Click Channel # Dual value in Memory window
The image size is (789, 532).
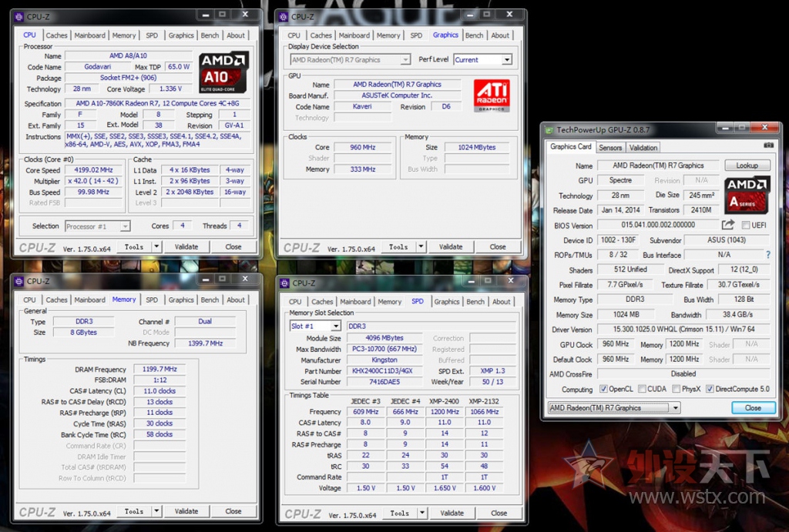[205, 321]
